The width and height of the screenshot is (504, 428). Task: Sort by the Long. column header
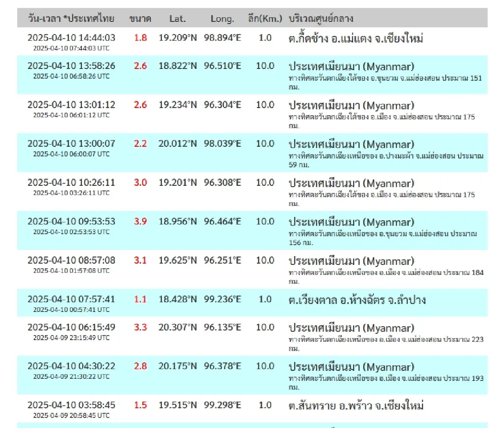(x=222, y=18)
